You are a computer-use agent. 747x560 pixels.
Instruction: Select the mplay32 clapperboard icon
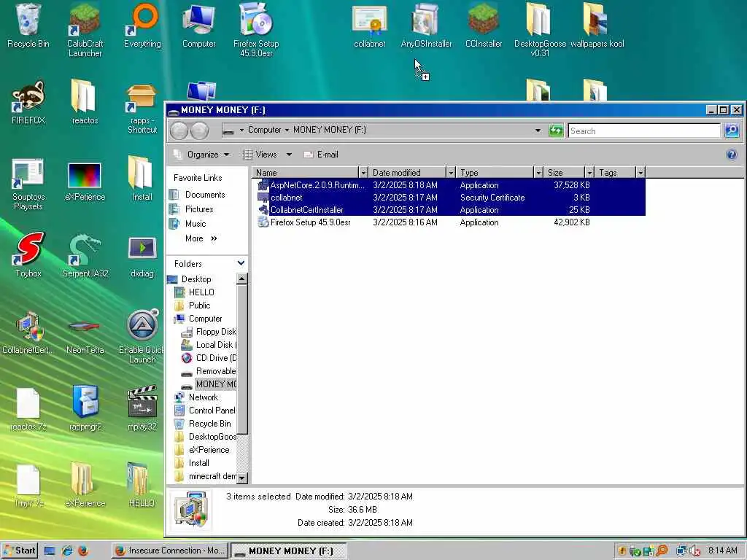(142, 408)
